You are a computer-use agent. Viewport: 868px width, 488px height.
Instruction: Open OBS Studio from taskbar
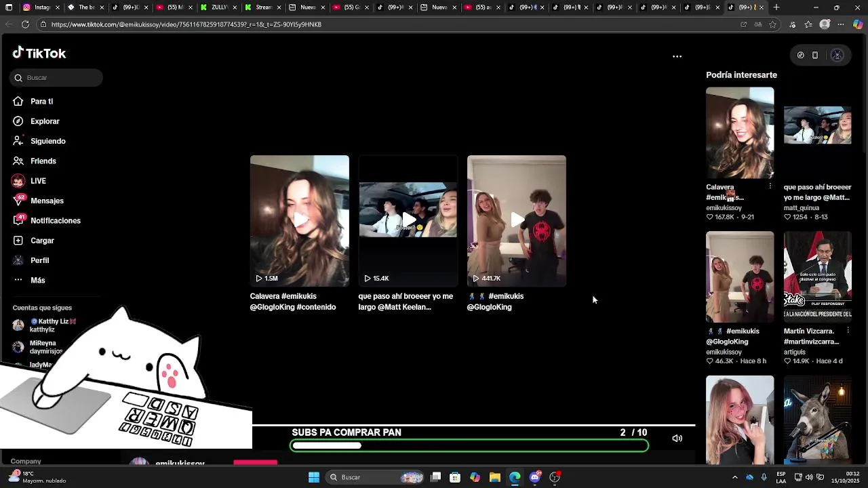point(555,477)
